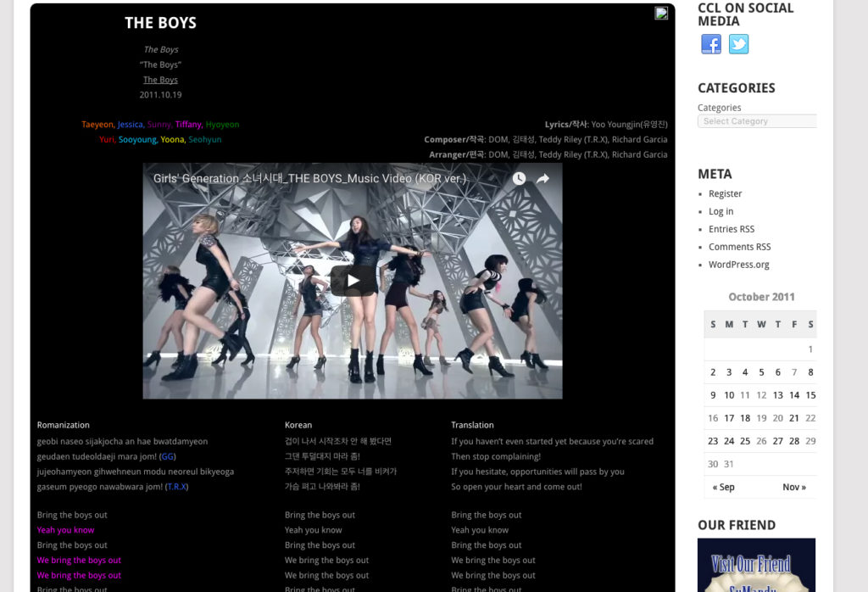Visit the WordPress.org link
This screenshot has height=592, width=868.
click(738, 265)
